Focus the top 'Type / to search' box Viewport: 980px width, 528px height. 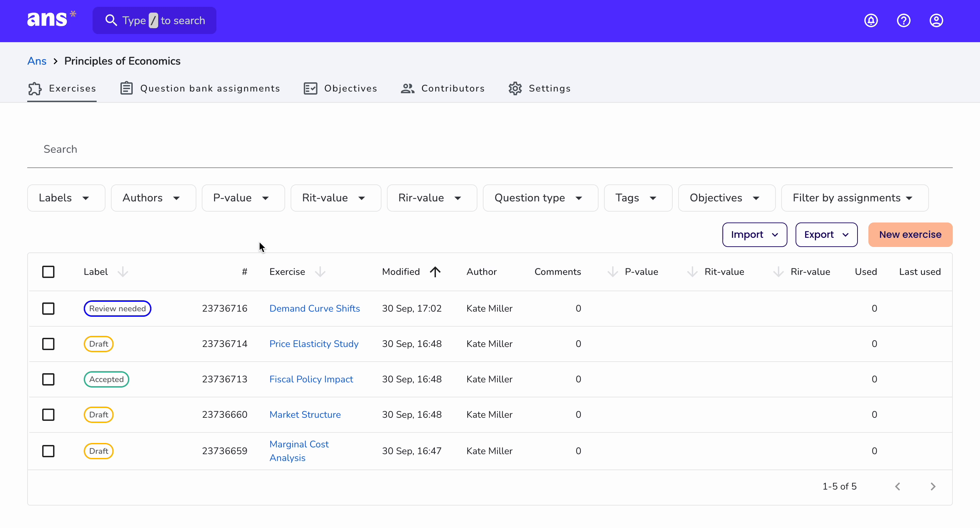(154, 20)
